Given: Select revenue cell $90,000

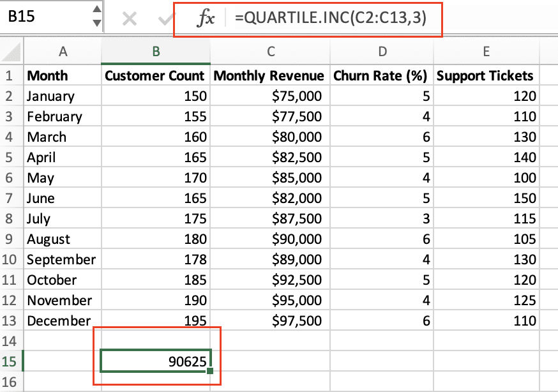Looking at the screenshot, I should (x=271, y=239).
